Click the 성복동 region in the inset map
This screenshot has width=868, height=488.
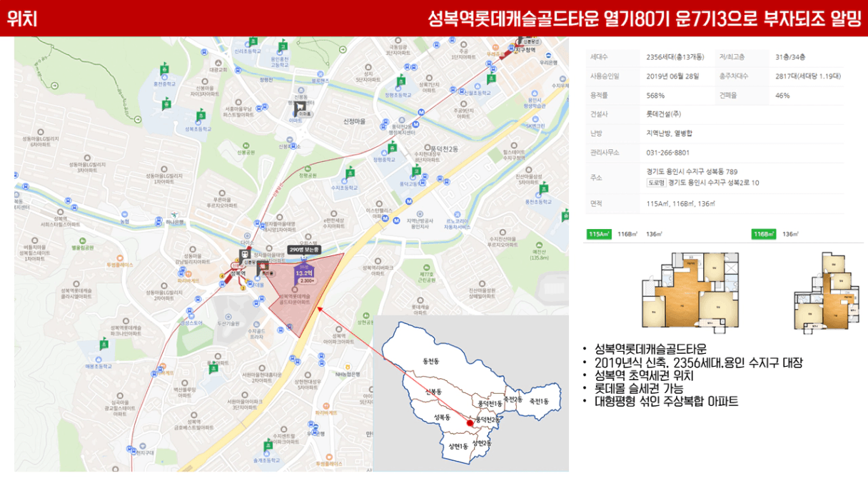click(x=442, y=417)
